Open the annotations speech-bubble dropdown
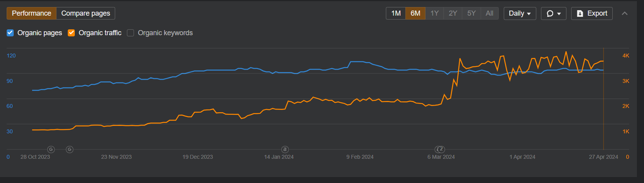644x183 pixels. coord(554,13)
